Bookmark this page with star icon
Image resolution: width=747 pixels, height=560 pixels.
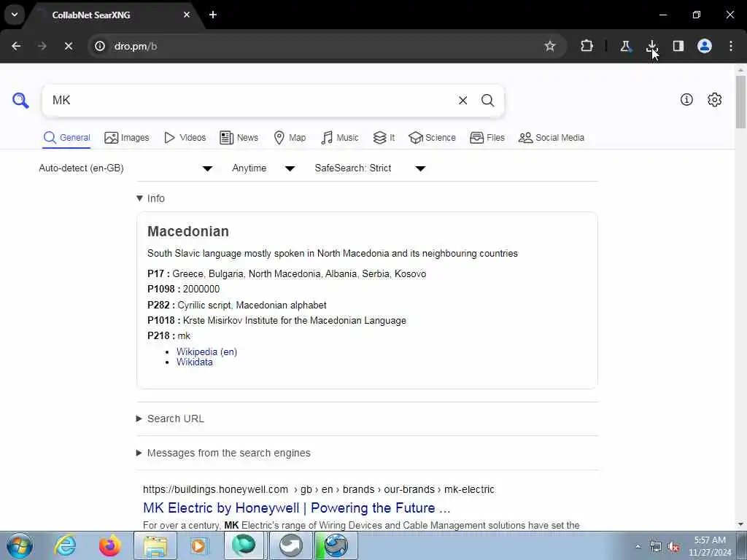click(550, 46)
